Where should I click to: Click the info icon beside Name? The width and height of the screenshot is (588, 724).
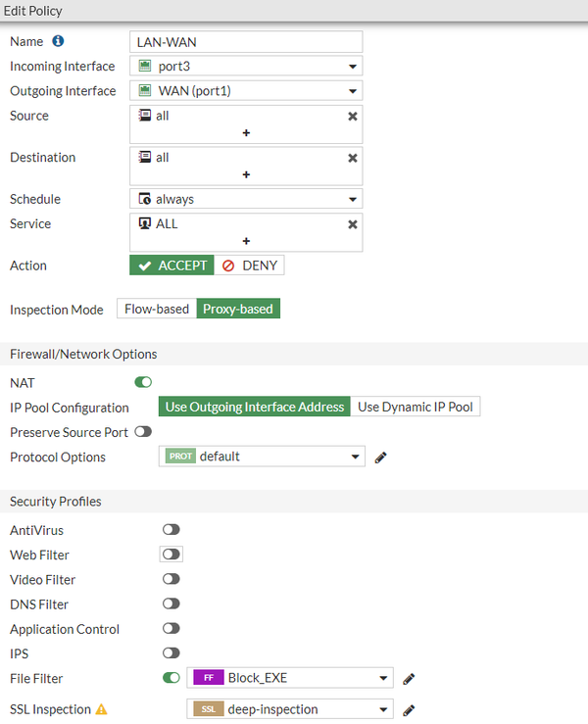58,41
